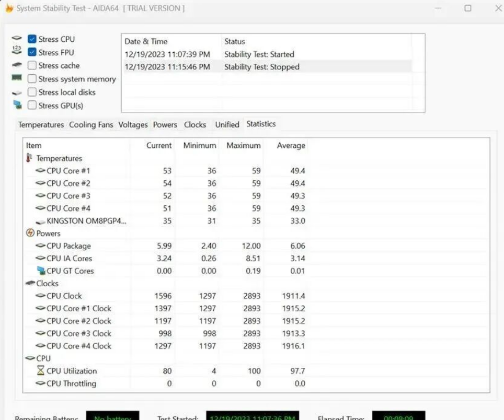Screen dimensions: 504x420
Task: Open the Unified tab
Action: 227,125
